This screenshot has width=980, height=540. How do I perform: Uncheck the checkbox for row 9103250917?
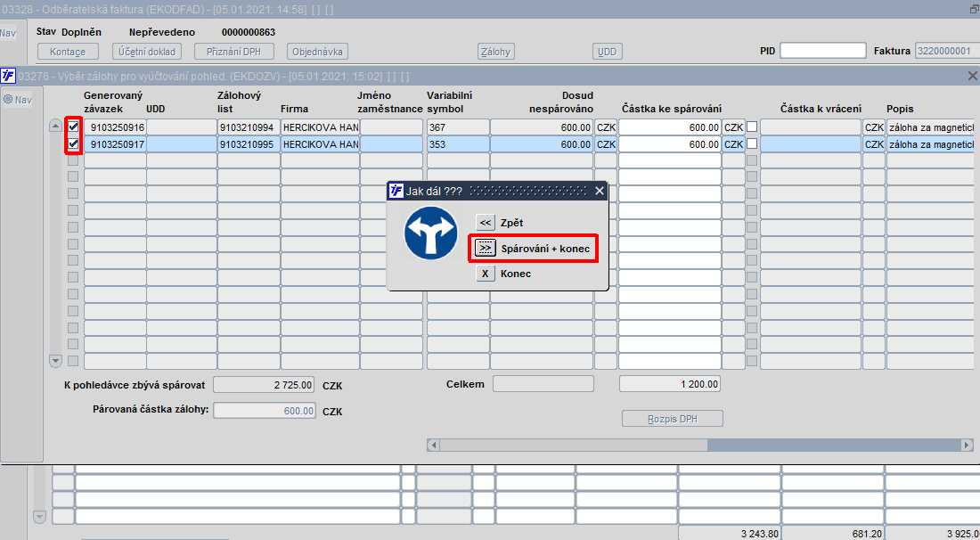tap(73, 143)
